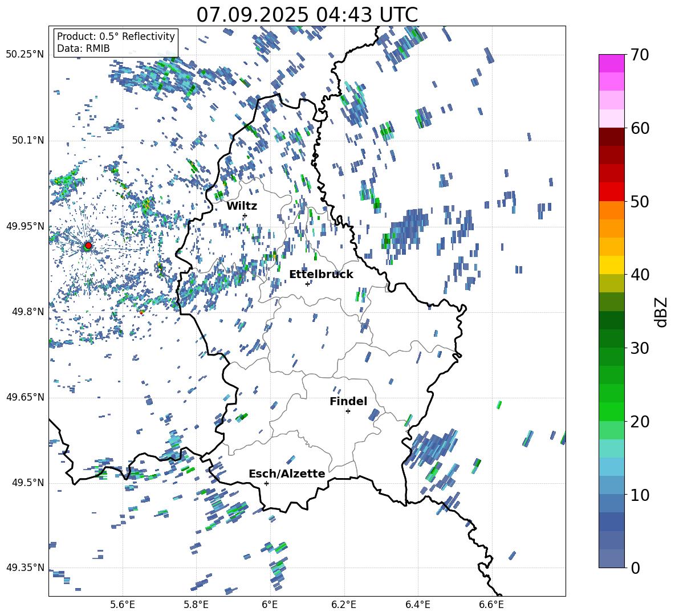675x616 pixels.
Task: Click the 49.65°N latitude label
Action: [25, 397]
